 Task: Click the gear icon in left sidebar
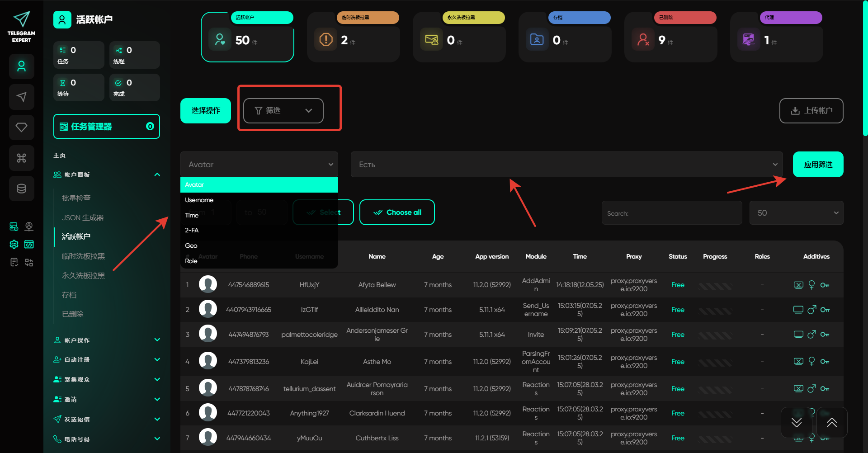pyautogui.click(x=14, y=244)
